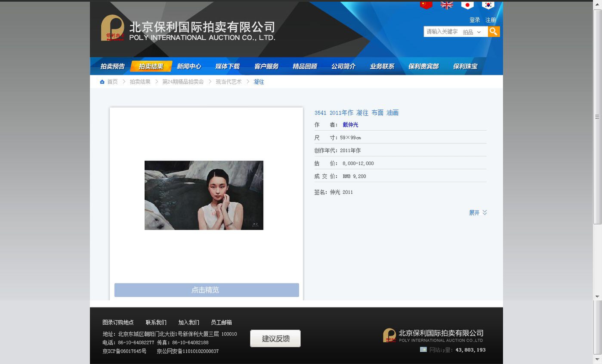Open the 保利珠宝 menu item
Image resolution: width=602 pixels, height=364 pixels.
click(x=465, y=66)
